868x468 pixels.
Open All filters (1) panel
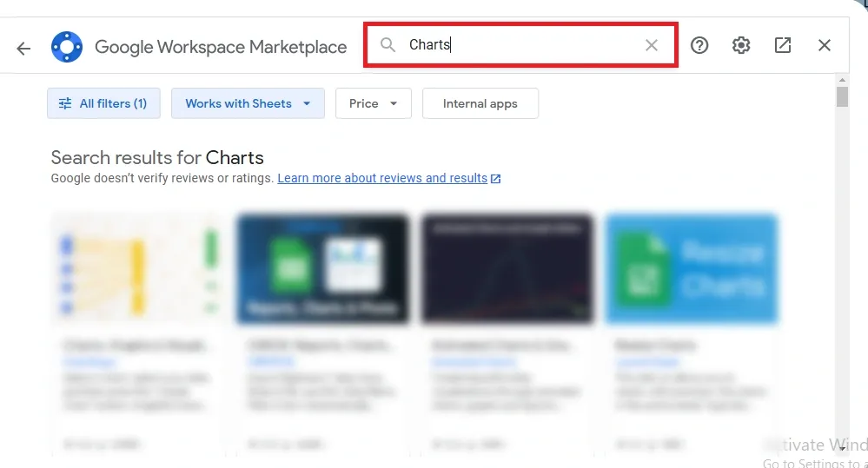pos(103,103)
